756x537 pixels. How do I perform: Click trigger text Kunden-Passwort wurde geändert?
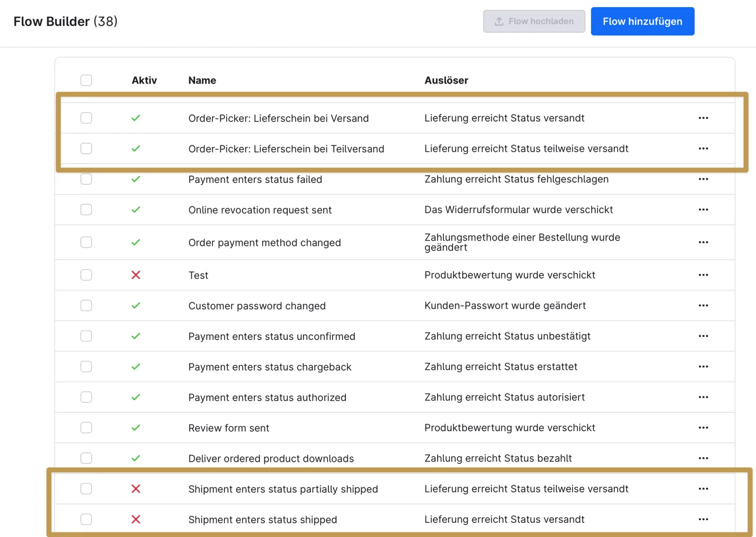point(505,305)
